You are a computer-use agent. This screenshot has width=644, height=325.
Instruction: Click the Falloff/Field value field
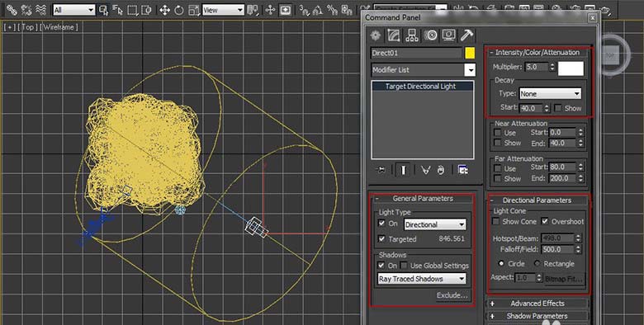tap(557, 249)
